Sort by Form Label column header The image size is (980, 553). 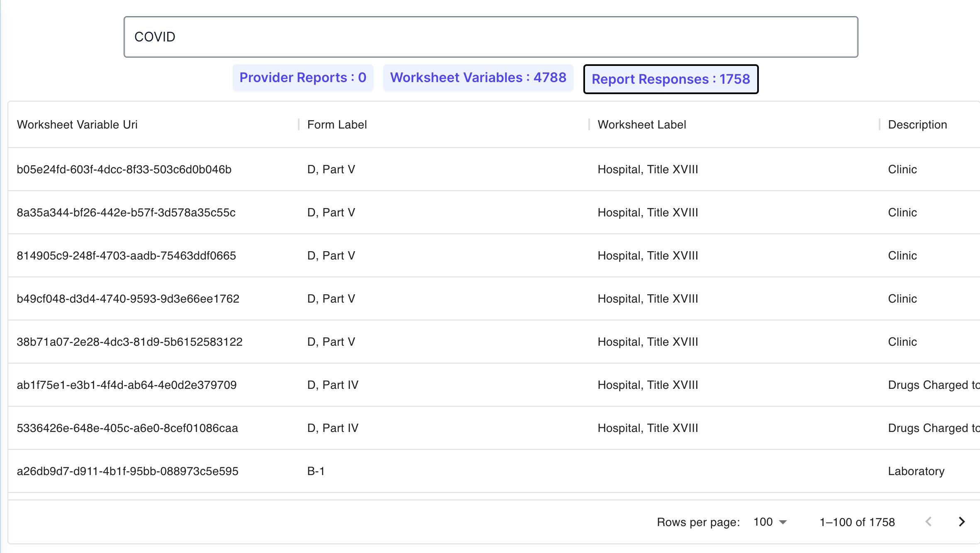[x=337, y=124]
